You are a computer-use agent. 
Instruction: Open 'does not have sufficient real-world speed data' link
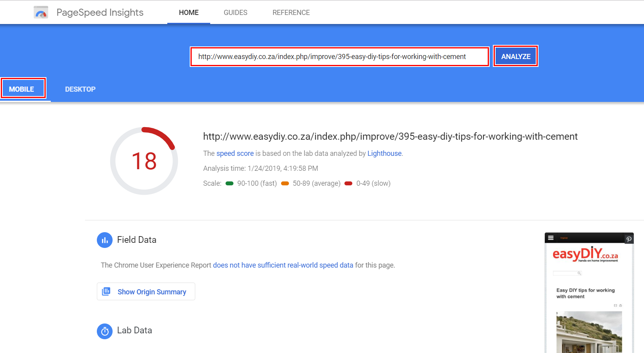(x=283, y=265)
